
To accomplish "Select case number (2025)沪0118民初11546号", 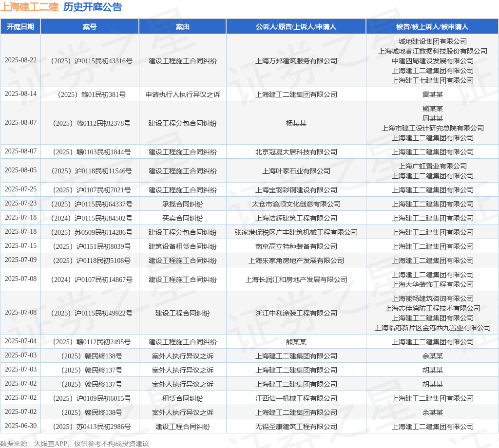I will click(92, 171).
